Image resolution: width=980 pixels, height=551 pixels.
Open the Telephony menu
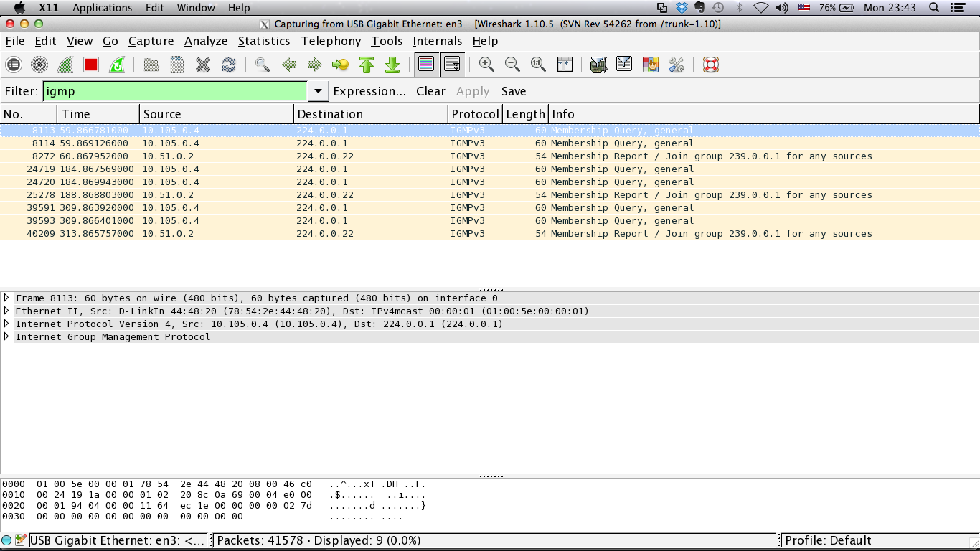[331, 41]
